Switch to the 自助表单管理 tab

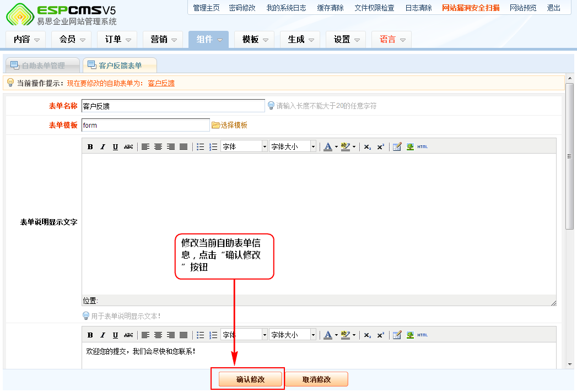click(42, 66)
